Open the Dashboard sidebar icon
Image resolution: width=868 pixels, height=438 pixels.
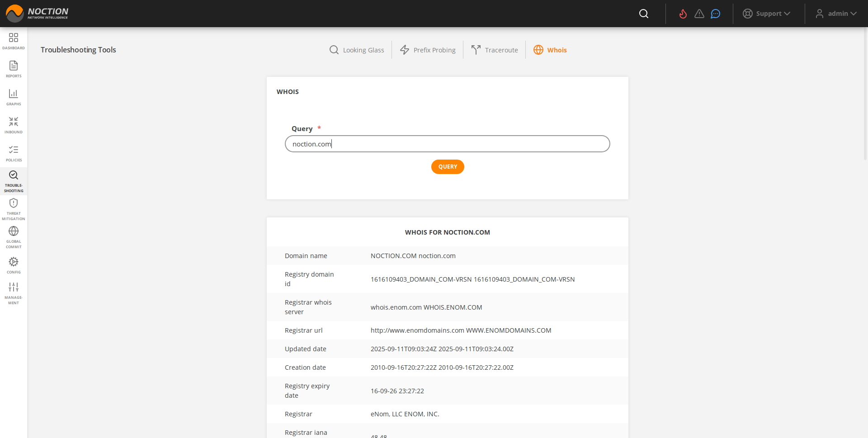(x=14, y=41)
